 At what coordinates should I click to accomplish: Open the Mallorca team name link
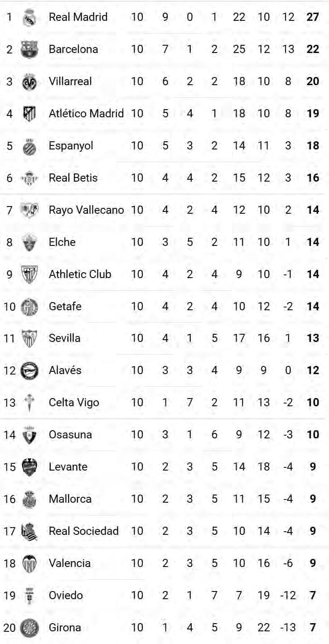coord(70,499)
